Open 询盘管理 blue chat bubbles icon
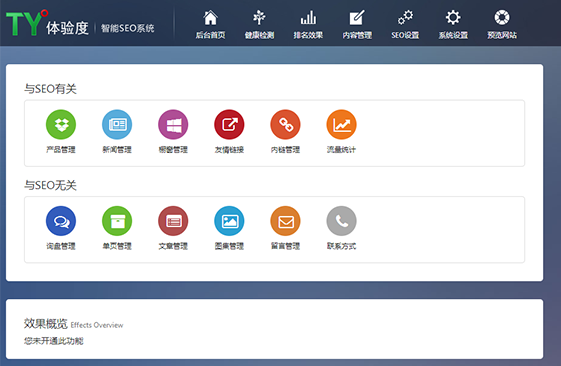The image size is (561, 366). point(61,221)
